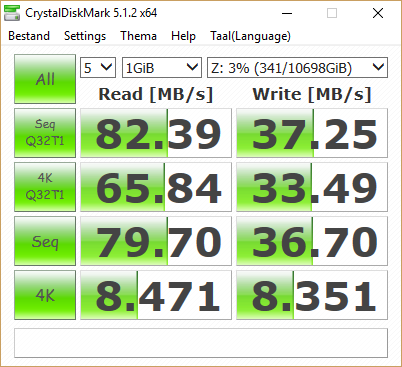Start the plain 4K test
The width and height of the screenshot is (402, 367).
click(45, 295)
